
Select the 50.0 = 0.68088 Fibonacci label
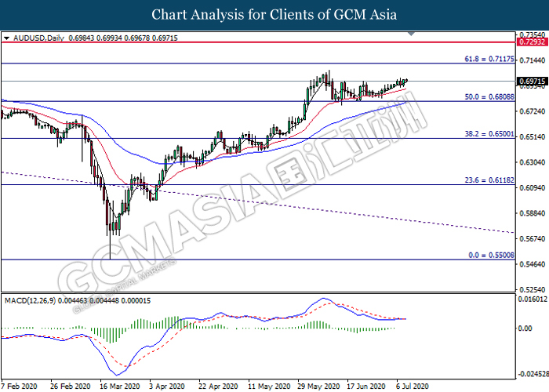[489, 96]
